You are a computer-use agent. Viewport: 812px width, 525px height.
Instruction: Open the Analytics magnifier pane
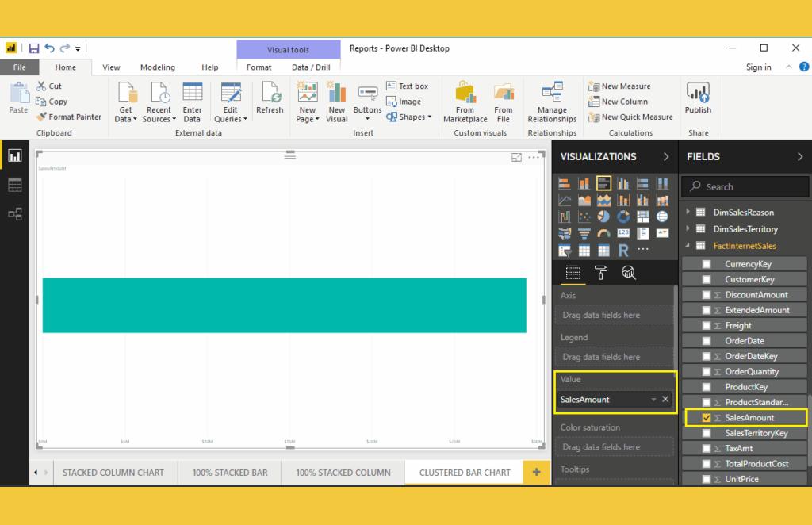(x=629, y=274)
